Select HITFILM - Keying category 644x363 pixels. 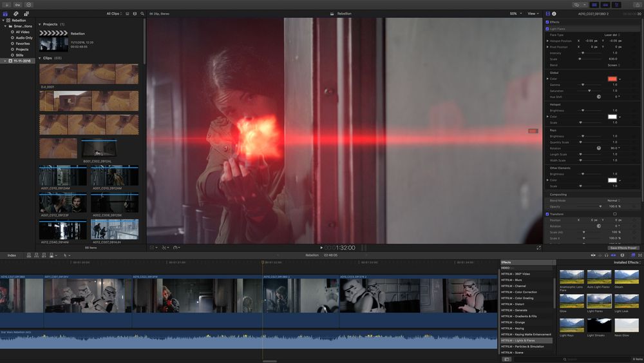click(x=512, y=328)
